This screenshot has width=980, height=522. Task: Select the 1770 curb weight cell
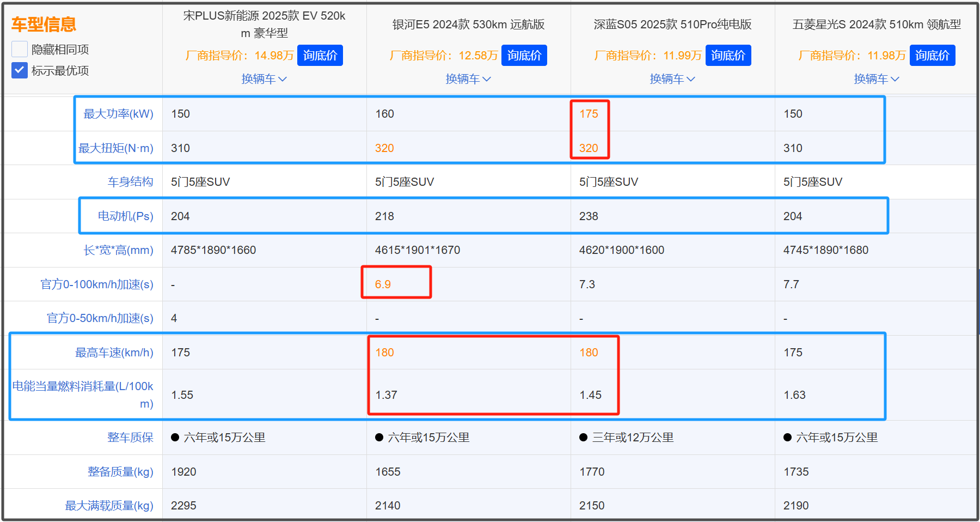coord(592,472)
